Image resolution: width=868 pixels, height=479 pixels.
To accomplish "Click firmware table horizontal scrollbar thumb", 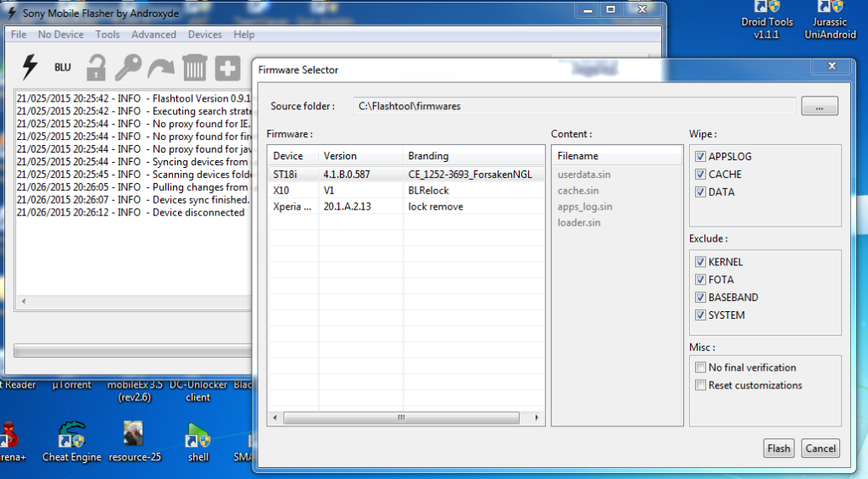I will pos(401,417).
